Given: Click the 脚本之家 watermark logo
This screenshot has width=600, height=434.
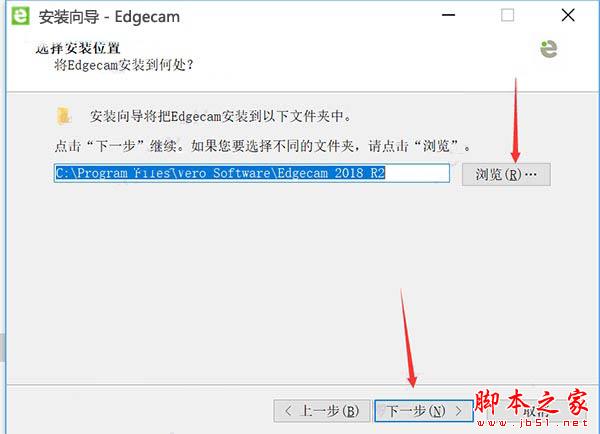Looking at the screenshot, I should (531, 403).
